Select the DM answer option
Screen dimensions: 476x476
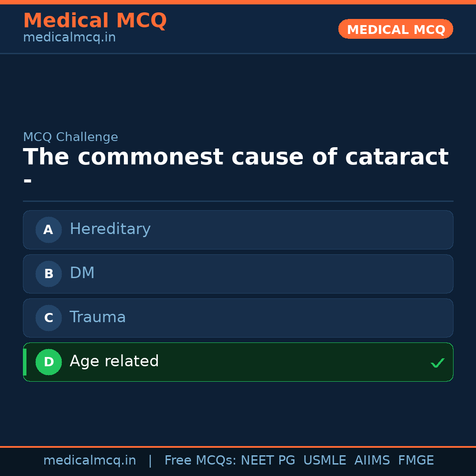click(238, 274)
